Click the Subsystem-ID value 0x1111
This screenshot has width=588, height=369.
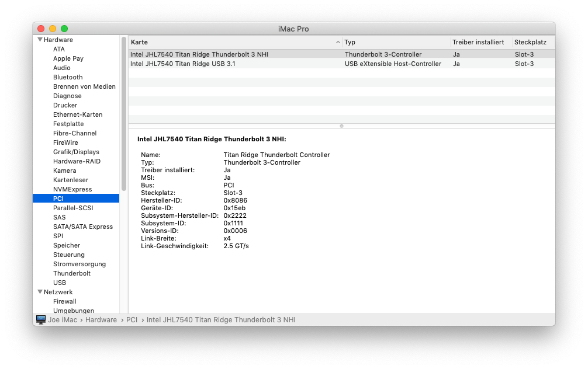pos(233,223)
